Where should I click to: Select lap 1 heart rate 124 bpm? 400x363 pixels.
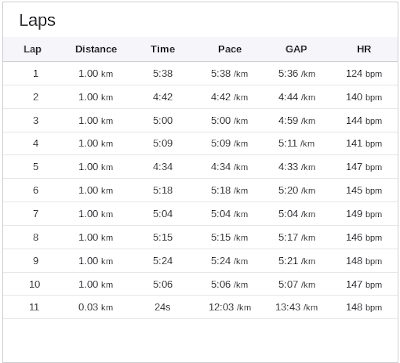(364, 73)
